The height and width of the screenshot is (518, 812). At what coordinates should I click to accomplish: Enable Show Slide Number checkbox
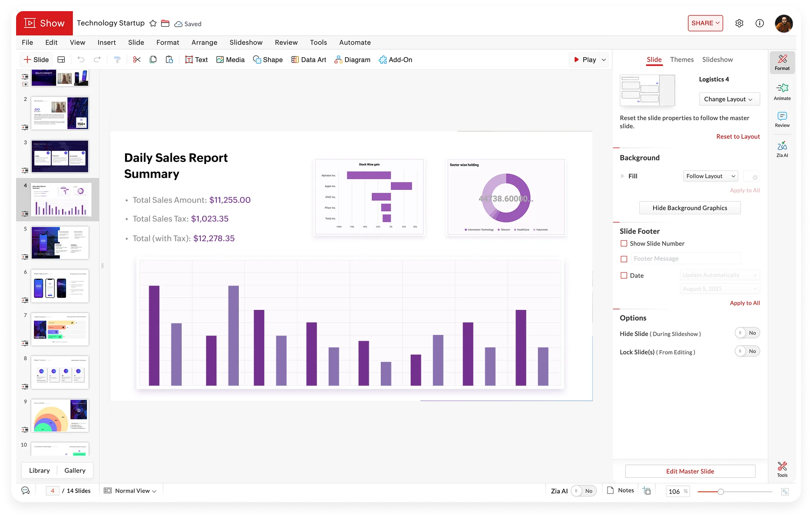tap(624, 243)
